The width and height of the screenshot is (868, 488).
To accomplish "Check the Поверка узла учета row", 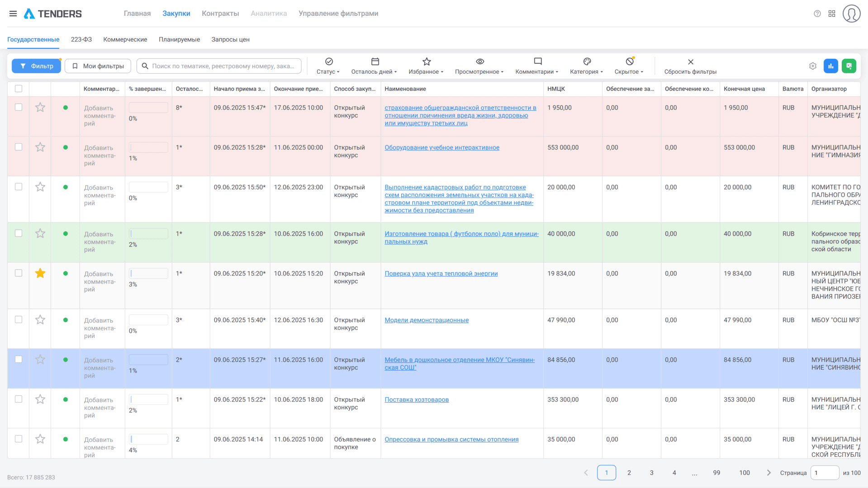I will click(x=19, y=274).
